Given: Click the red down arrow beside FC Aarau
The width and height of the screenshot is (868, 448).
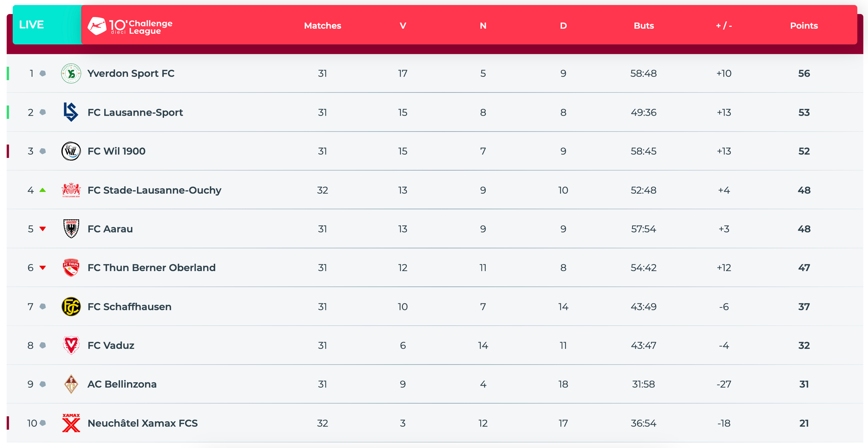Looking at the screenshot, I should coord(42,229).
